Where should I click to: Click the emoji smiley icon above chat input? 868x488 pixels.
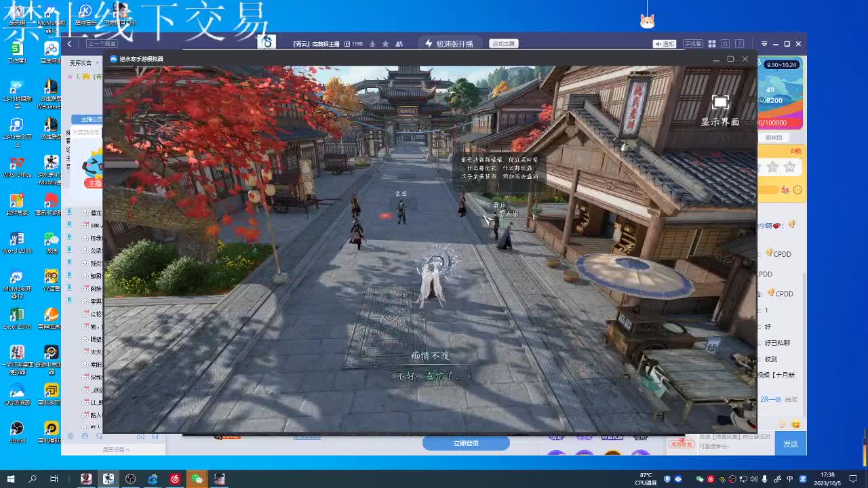pyautogui.click(x=795, y=424)
